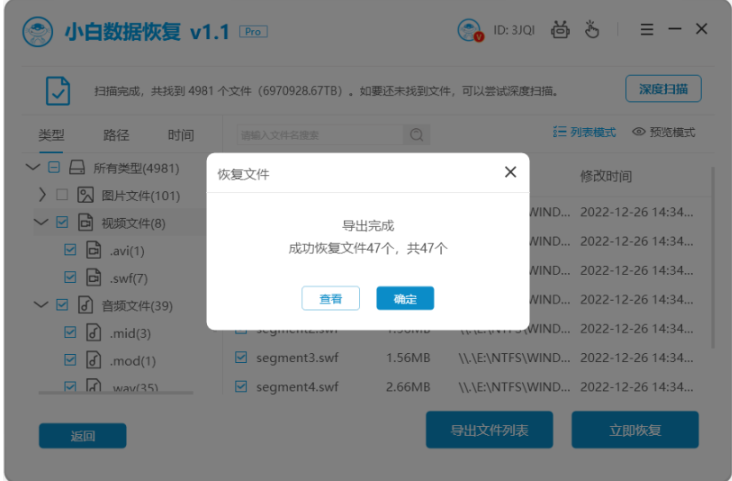The width and height of the screenshot is (732, 481).
Task: Click the 返回 button
Action: [x=83, y=436]
